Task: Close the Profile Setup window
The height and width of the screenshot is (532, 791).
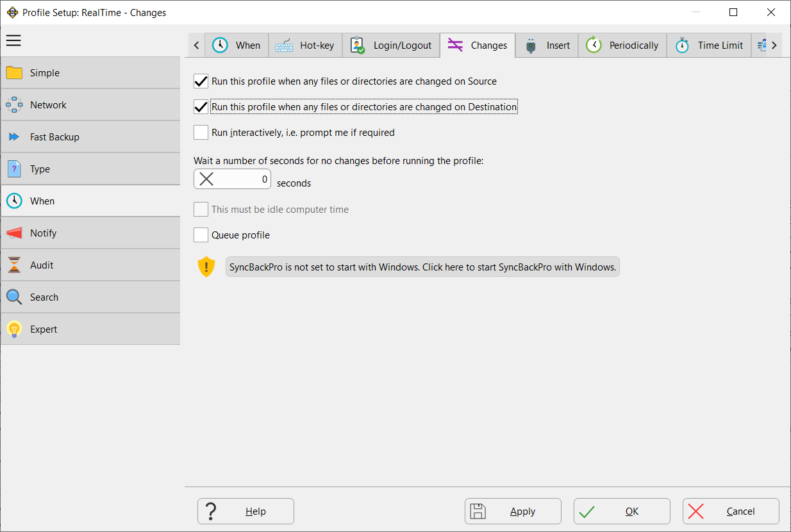Action: [x=772, y=12]
